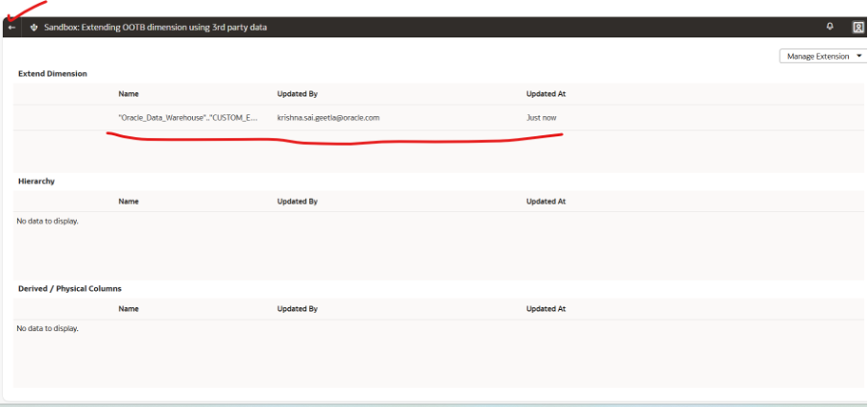Screen dimensions: 868x407
Task: Click the Hierarchy section heading
Action: click(x=36, y=181)
